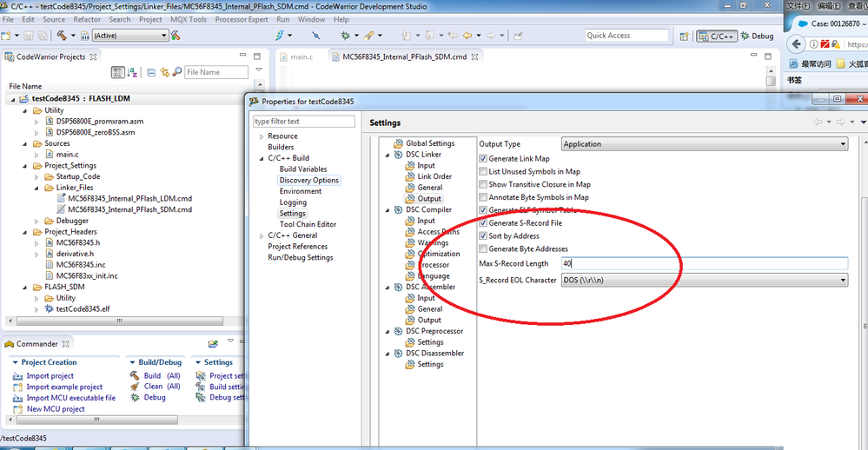This screenshot has width=868, height=450.
Task: Enable Generate Byte Addresses checkbox
Action: pos(483,249)
